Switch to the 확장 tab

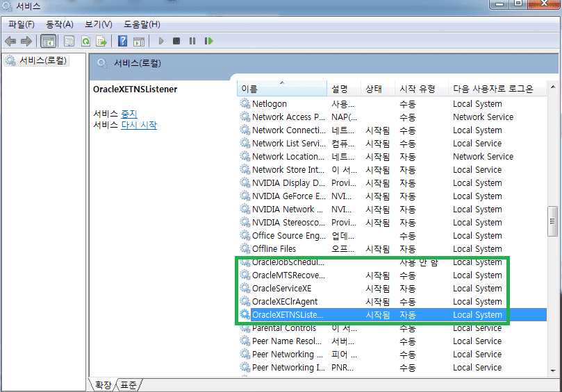[104, 385]
